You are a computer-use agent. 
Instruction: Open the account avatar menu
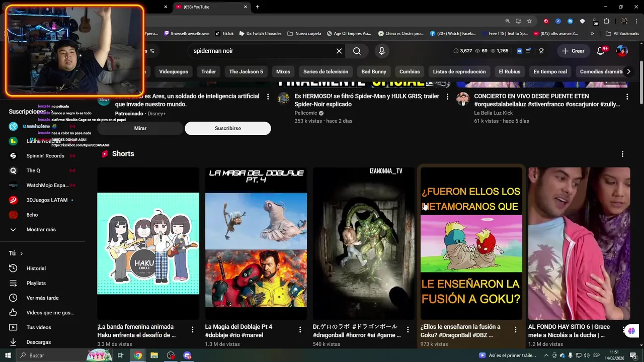(622, 51)
